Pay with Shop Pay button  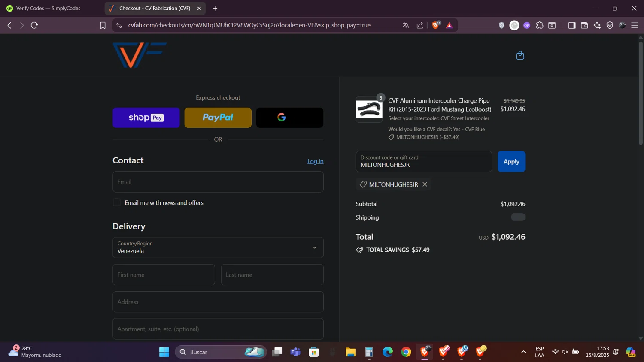tap(146, 118)
